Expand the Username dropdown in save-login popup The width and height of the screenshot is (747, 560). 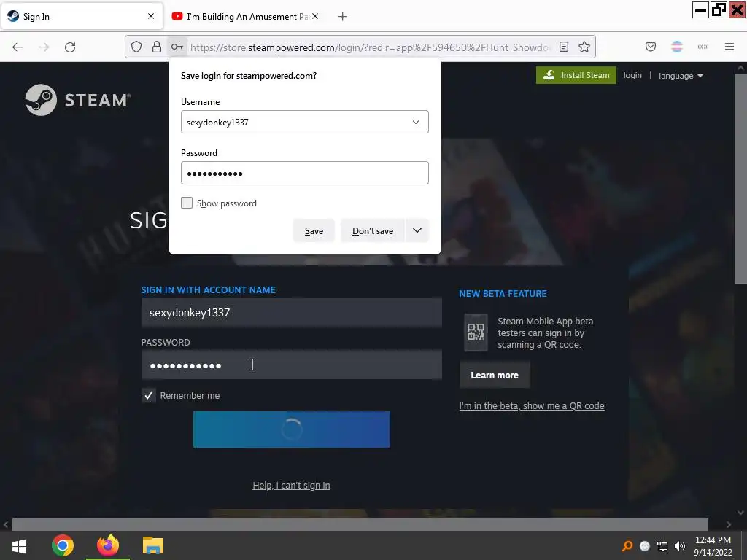pyautogui.click(x=415, y=122)
